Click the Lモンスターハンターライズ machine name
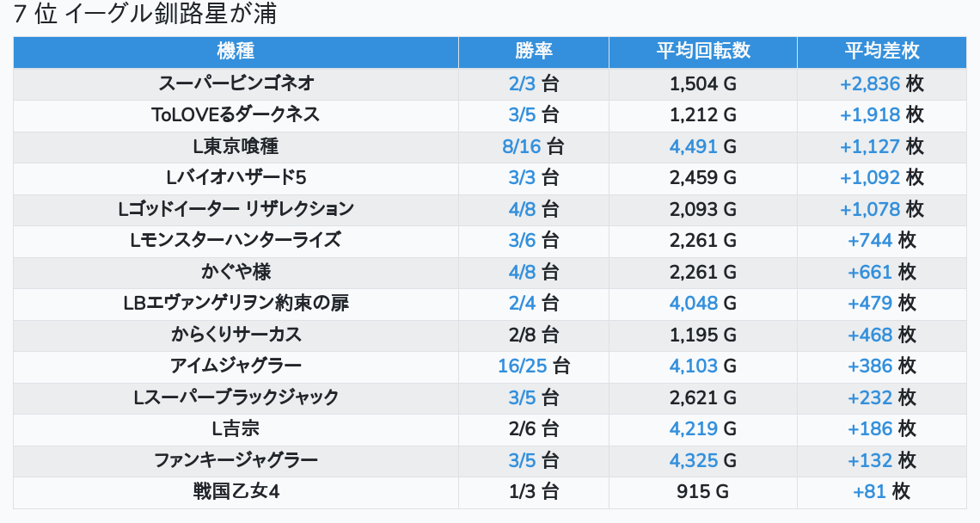The width and height of the screenshot is (980, 523). 236,240
